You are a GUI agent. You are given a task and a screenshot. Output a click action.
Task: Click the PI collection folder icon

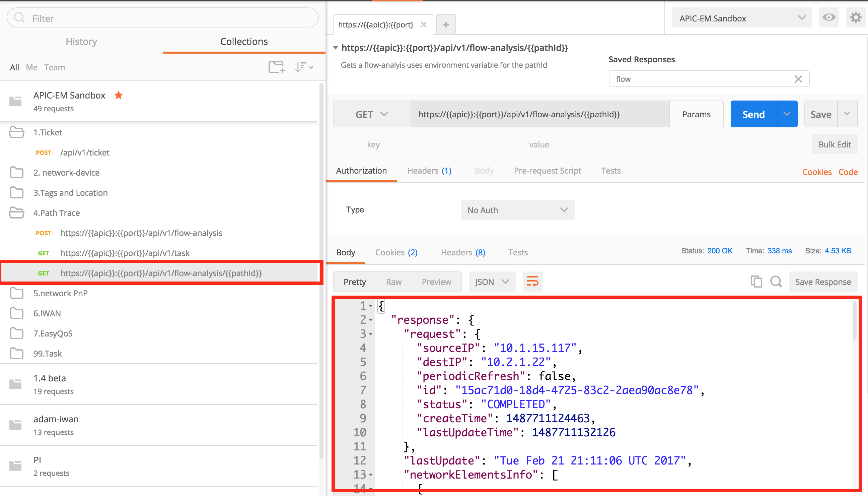pyautogui.click(x=15, y=466)
